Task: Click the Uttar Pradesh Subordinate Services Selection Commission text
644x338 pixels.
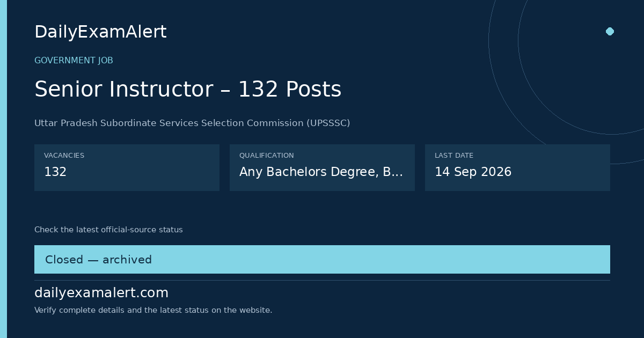Action: coord(192,123)
